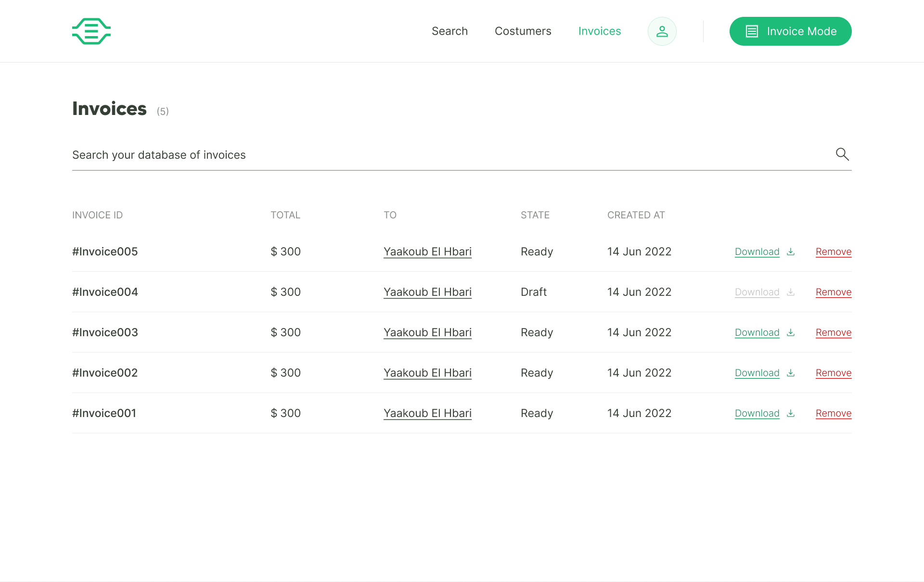
Task: Remove Invoice003
Action: 834,332
